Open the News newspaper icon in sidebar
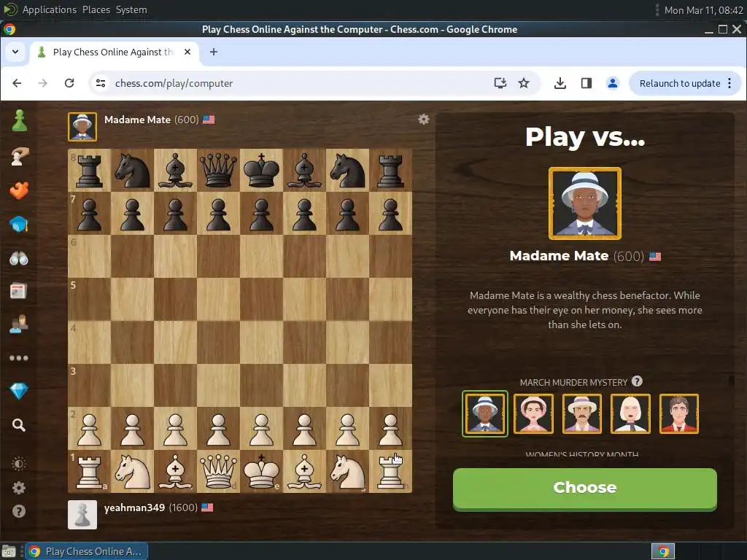Image resolution: width=747 pixels, height=560 pixels. tap(18, 291)
